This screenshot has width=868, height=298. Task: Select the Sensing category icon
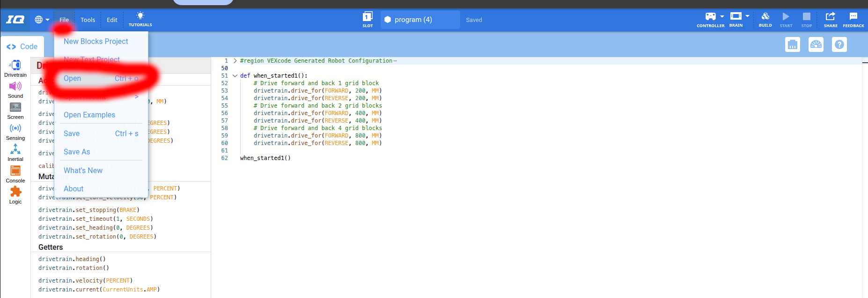(15, 128)
